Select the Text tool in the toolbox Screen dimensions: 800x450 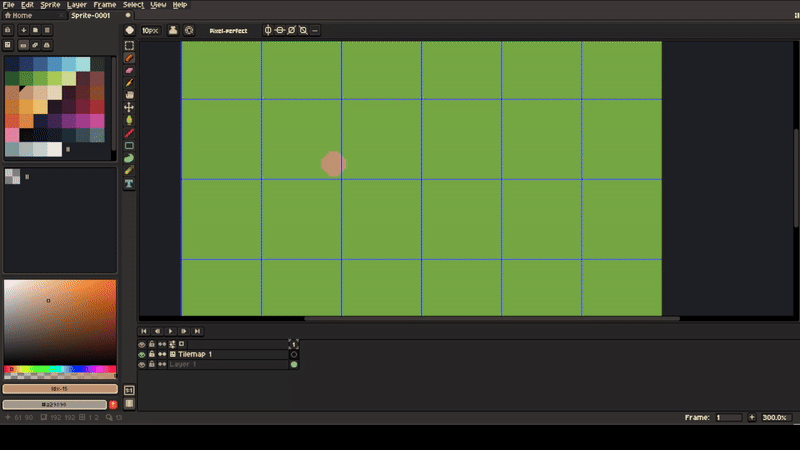(x=129, y=184)
